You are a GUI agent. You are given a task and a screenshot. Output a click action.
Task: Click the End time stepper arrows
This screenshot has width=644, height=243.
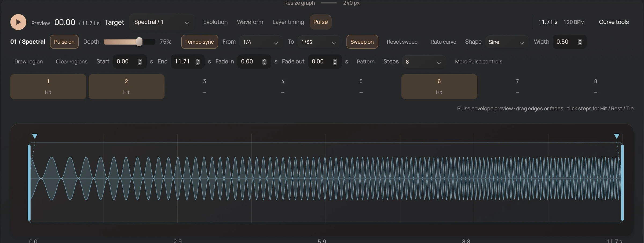tap(197, 62)
